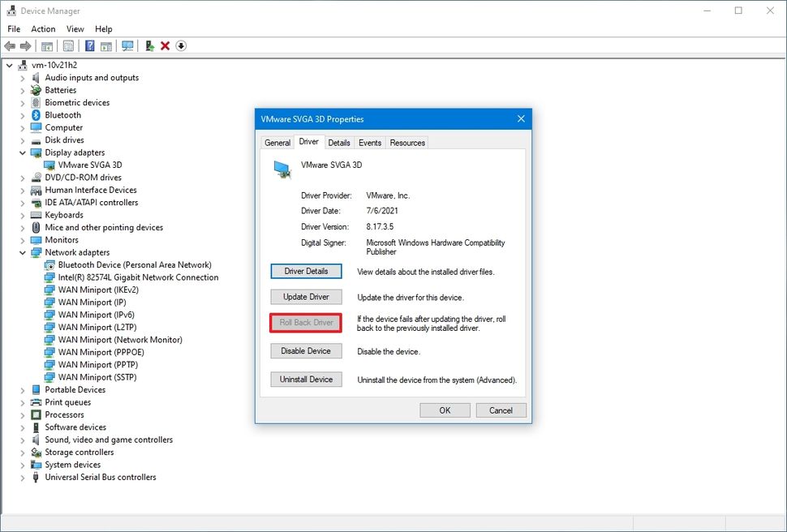The height and width of the screenshot is (532, 787).
Task: Open the Action menu
Action: 43,28
